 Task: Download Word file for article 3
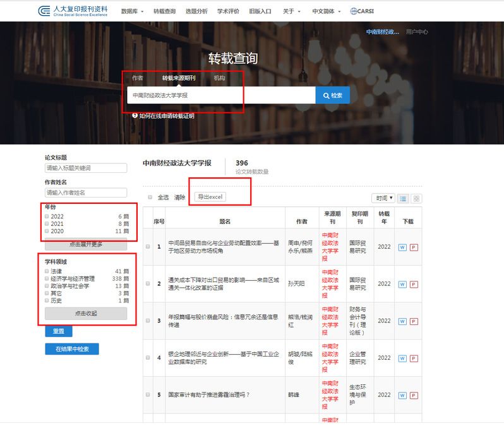(402, 321)
